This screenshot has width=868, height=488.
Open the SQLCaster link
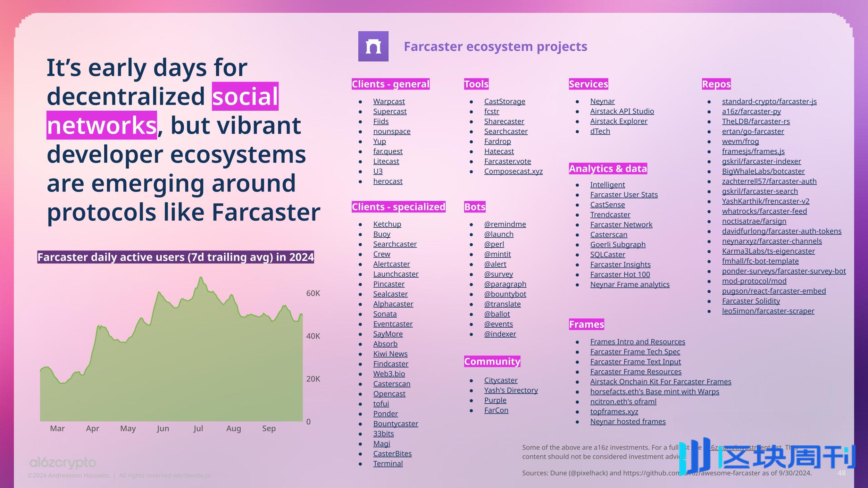click(608, 254)
